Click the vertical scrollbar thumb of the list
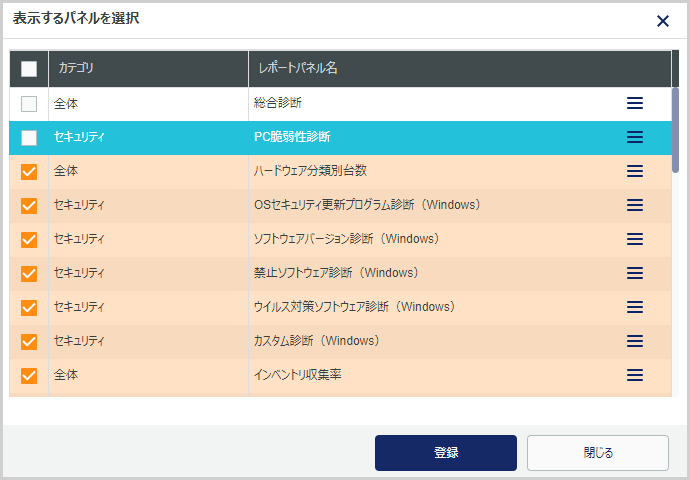 coord(675,130)
